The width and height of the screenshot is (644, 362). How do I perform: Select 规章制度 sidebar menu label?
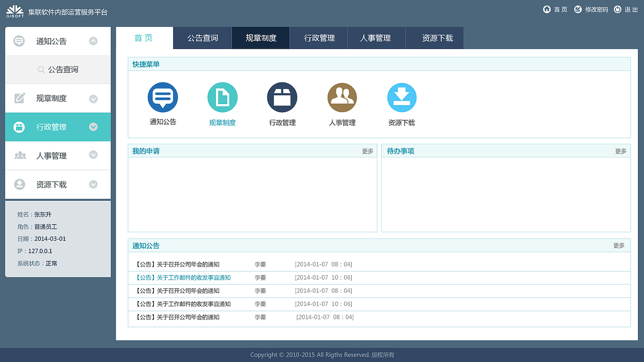51,99
